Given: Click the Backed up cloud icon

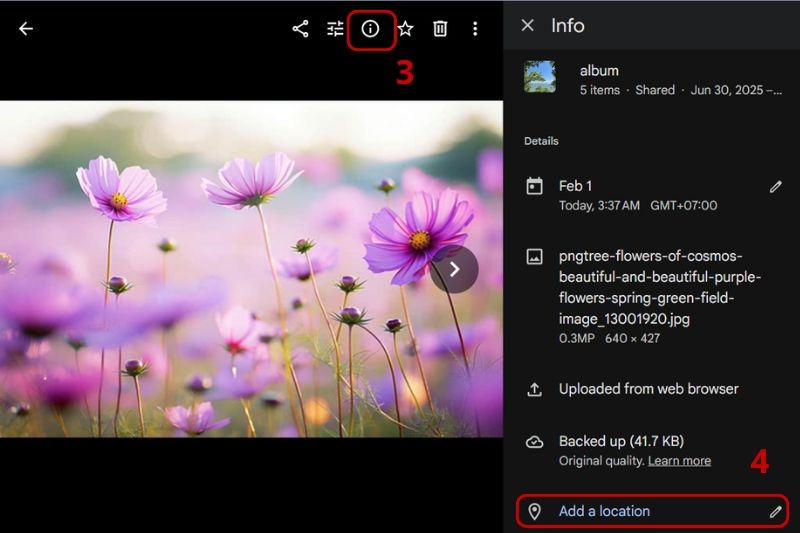Looking at the screenshot, I should click(x=534, y=442).
